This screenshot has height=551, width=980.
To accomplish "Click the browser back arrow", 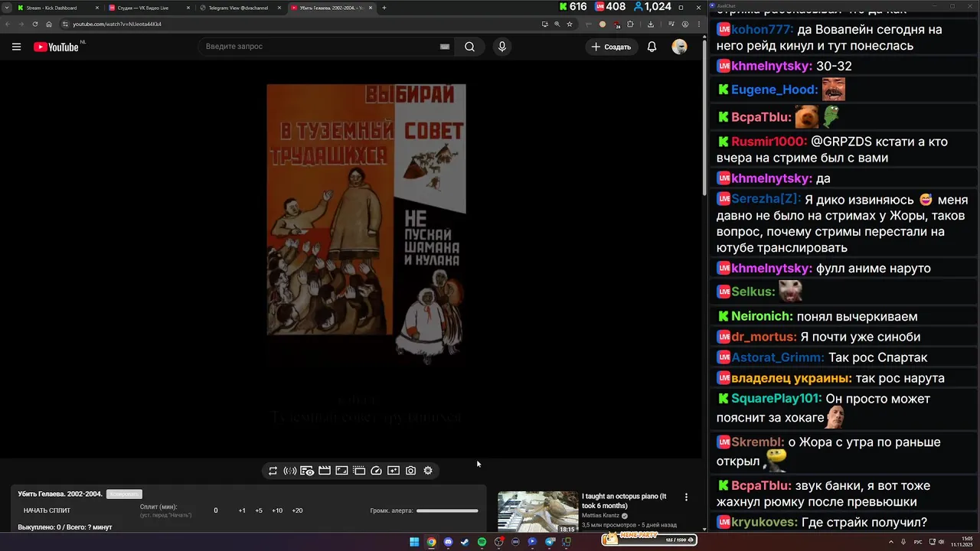I will [x=8, y=24].
